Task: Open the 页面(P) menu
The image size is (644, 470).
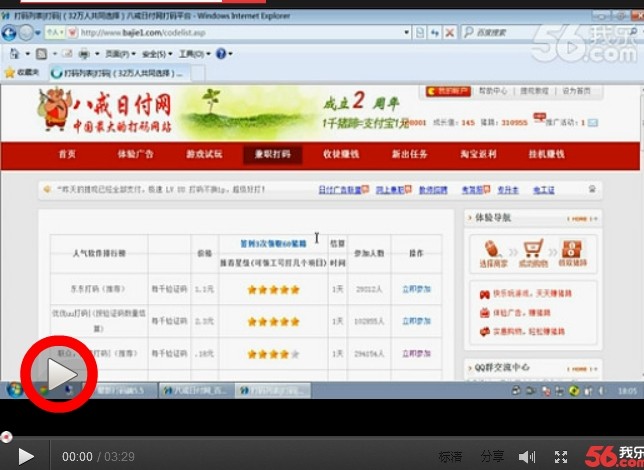Action: pyautogui.click(x=120, y=54)
